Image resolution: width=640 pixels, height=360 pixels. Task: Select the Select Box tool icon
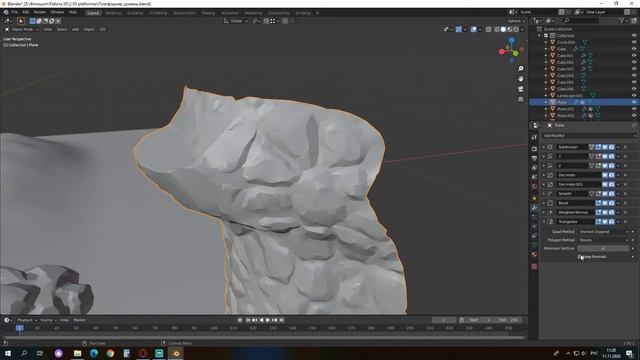[20, 21]
